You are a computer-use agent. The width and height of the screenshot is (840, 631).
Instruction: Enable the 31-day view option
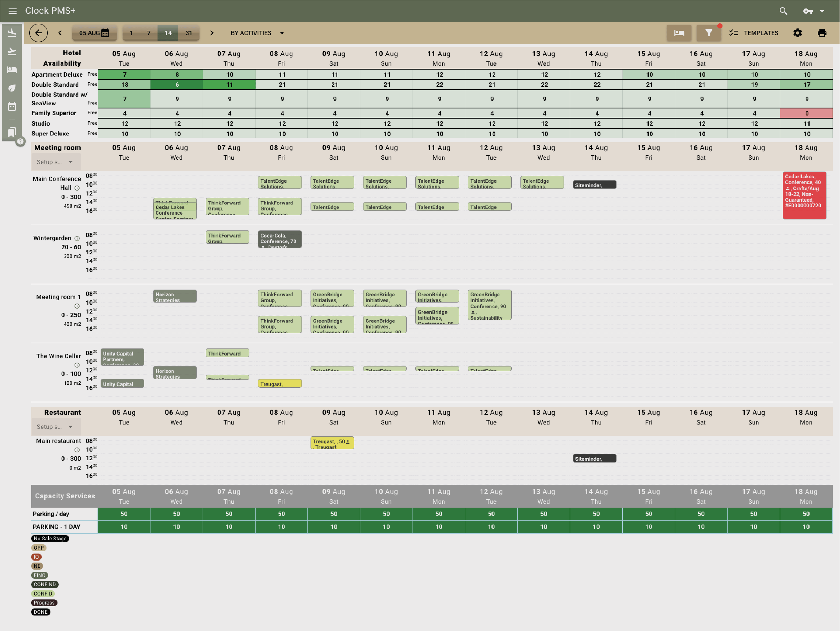189,33
